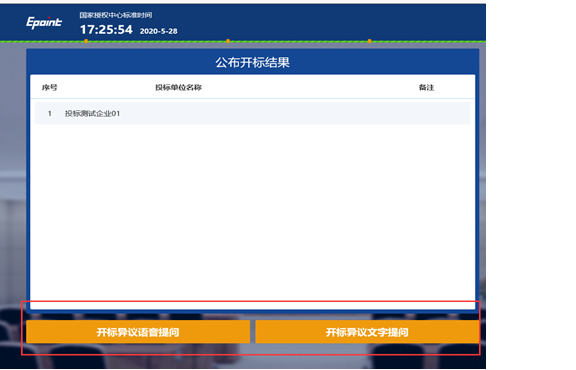
Task: Click the 序号 column header
Action: point(50,87)
